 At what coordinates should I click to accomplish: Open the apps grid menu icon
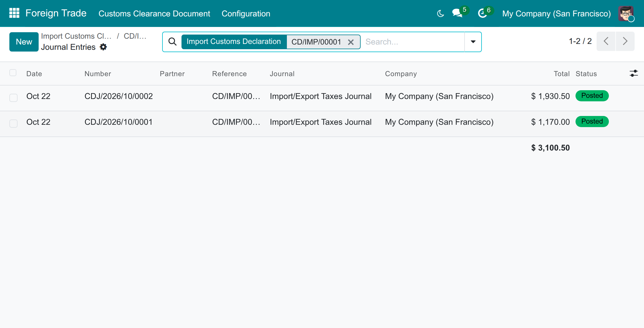[x=14, y=13]
